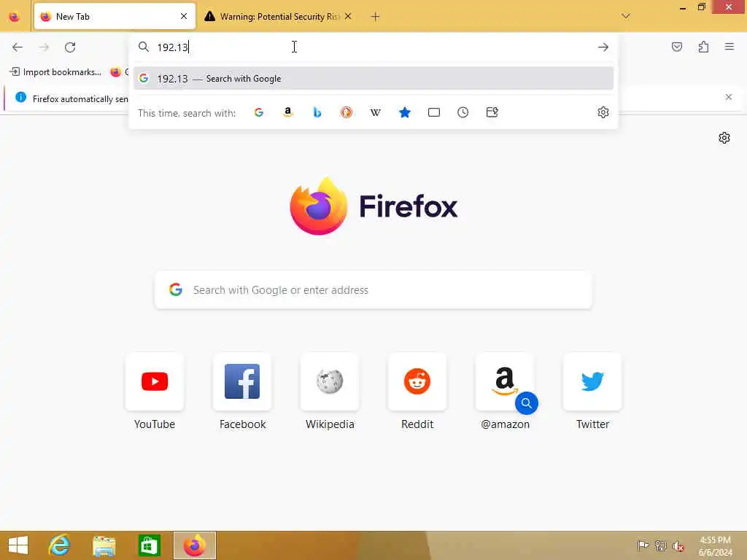747x560 pixels.
Task: Click Import bookmarks in toolbar
Action: 55,72
